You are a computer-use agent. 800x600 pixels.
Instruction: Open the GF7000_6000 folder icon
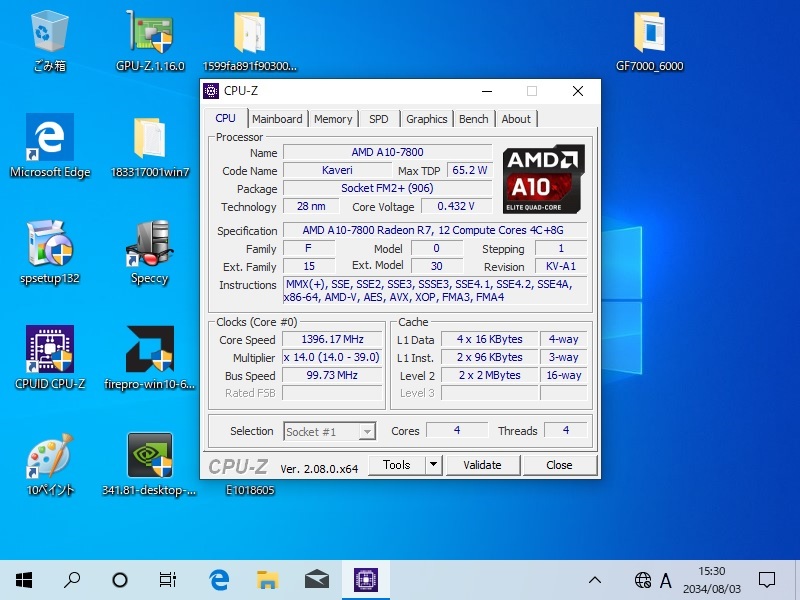pyautogui.click(x=649, y=41)
